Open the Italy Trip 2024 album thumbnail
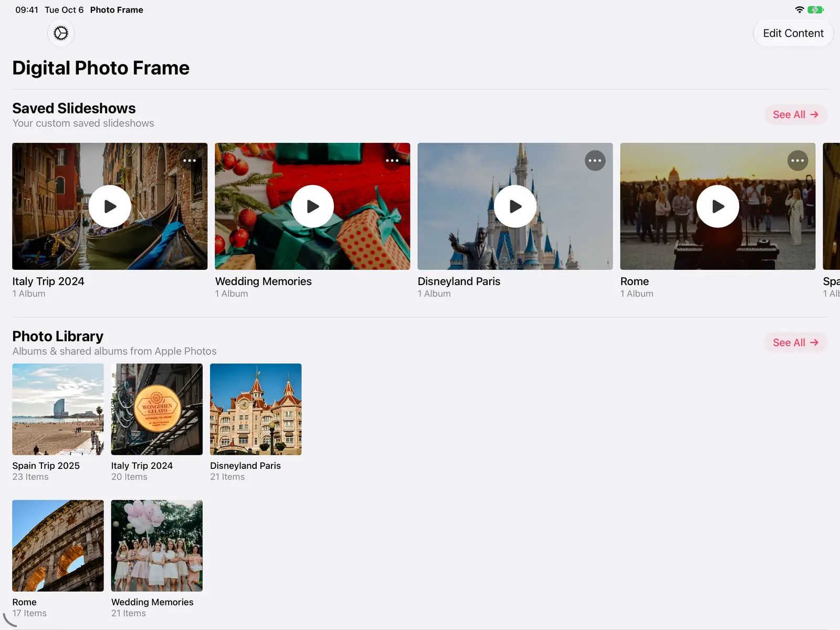The height and width of the screenshot is (630, 840). click(x=157, y=409)
